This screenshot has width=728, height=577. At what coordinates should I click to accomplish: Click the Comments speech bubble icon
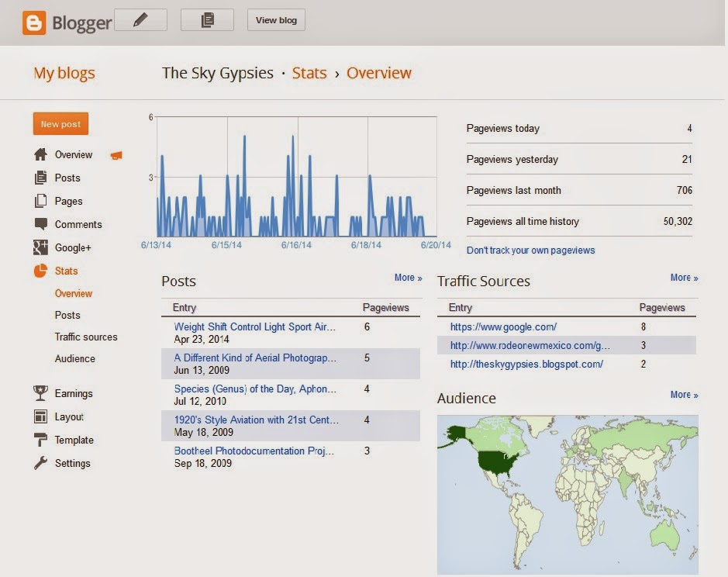click(40, 224)
